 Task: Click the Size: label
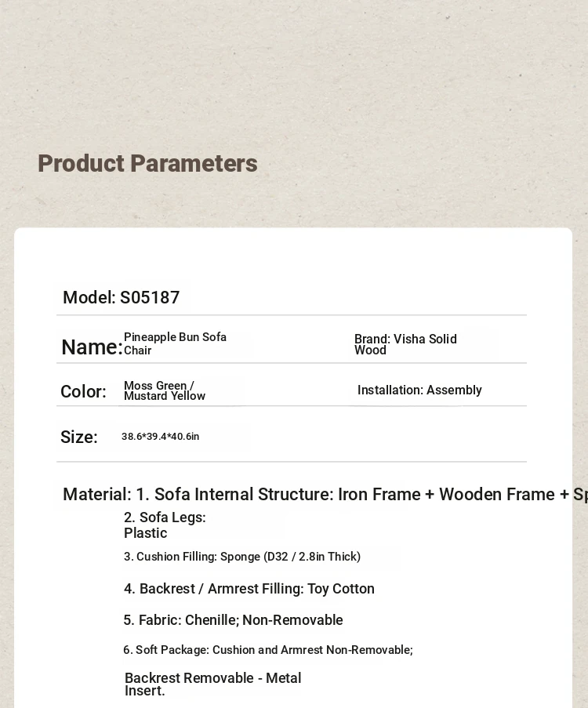79,437
